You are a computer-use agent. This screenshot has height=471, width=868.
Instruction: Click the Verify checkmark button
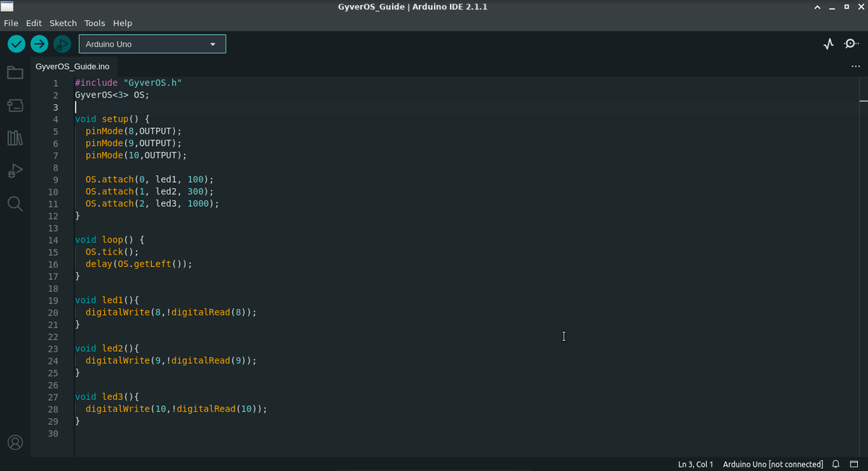(x=16, y=44)
